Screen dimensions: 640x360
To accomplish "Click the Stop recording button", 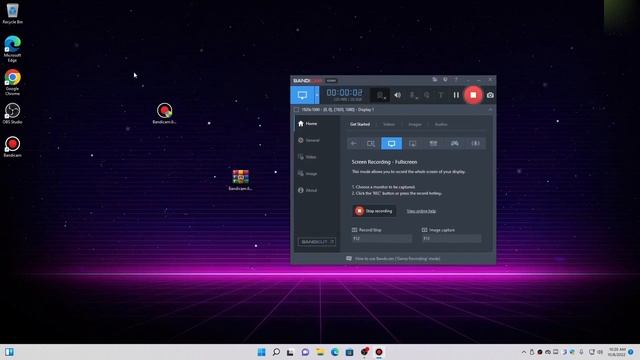I will pyautogui.click(x=374, y=211).
